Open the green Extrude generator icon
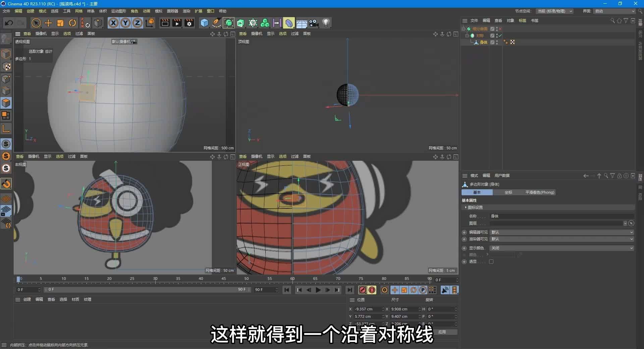 [x=241, y=23]
